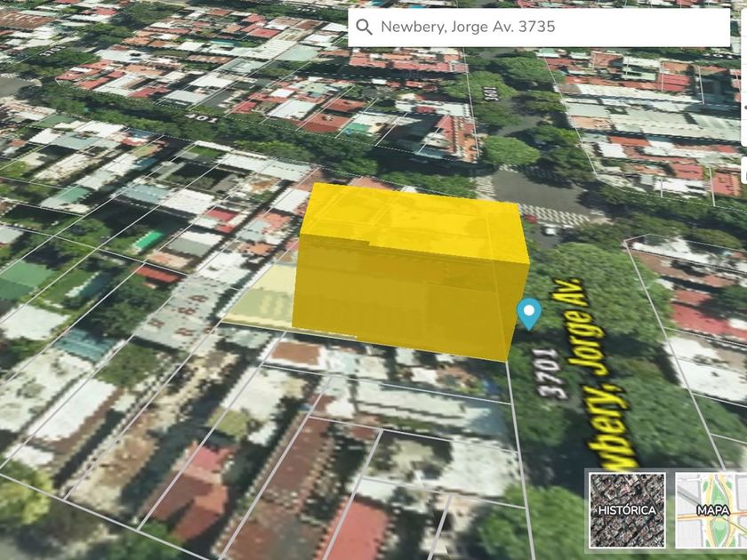Click the magnifying glass search icon
Image resolution: width=747 pixels, height=560 pixels.
pyautogui.click(x=363, y=27)
